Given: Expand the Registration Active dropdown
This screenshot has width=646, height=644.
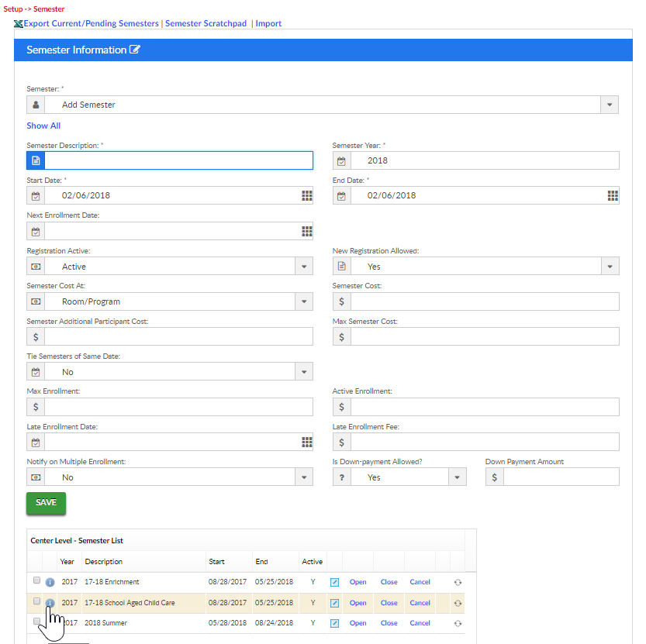Looking at the screenshot, I should click(x=304, y=267).
